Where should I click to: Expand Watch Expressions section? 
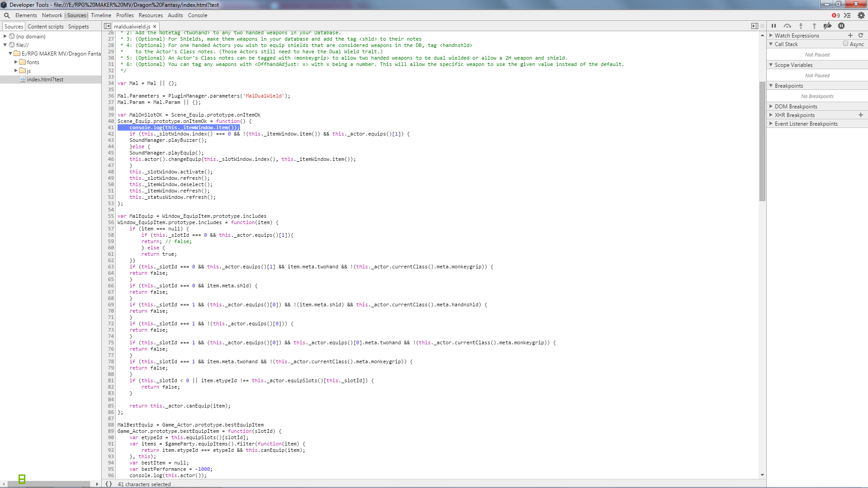[771, 35]
